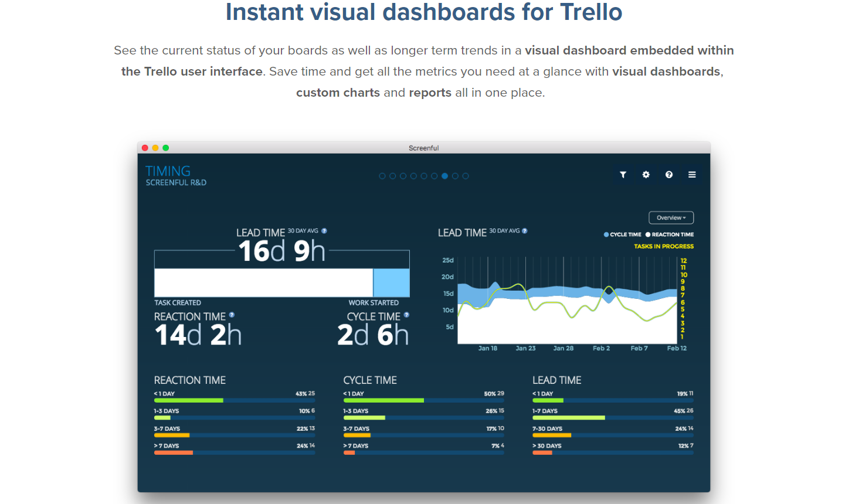Image resolution: width=852 pixels, height=504 pixels.
Task: Click the visual dashboards link in description
Action: point(666,71)
